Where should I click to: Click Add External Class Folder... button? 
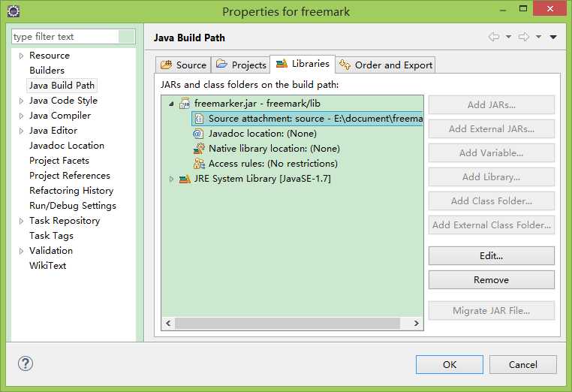tap(492, 225)
